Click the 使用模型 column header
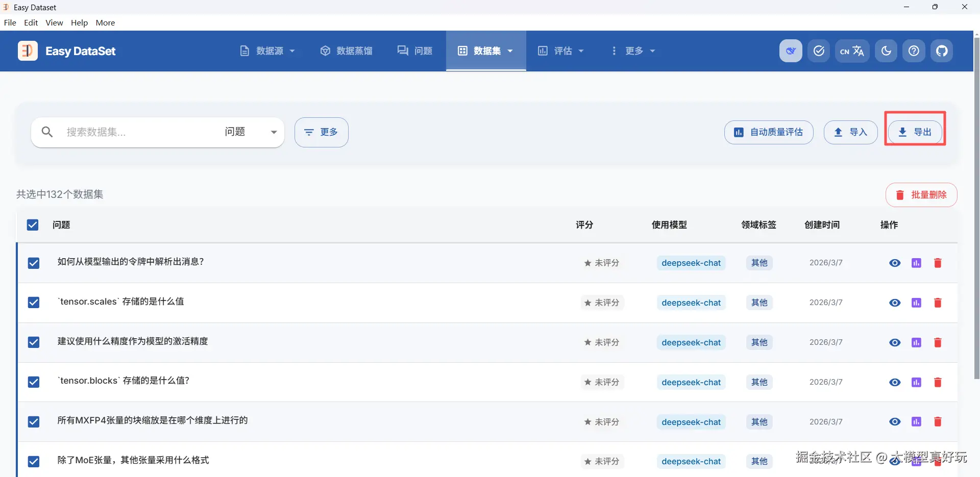 click(x=669, y=225)
